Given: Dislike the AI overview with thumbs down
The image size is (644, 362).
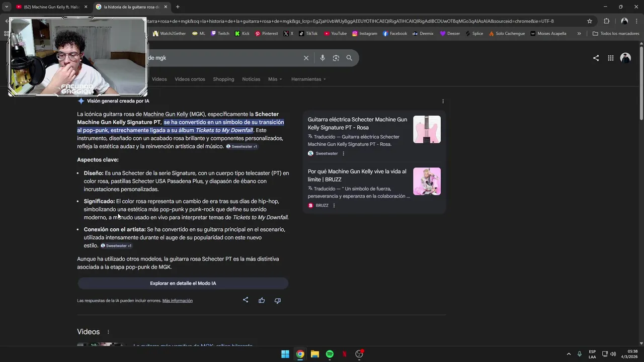Looking at the screenshot, I should coord(277,300).
